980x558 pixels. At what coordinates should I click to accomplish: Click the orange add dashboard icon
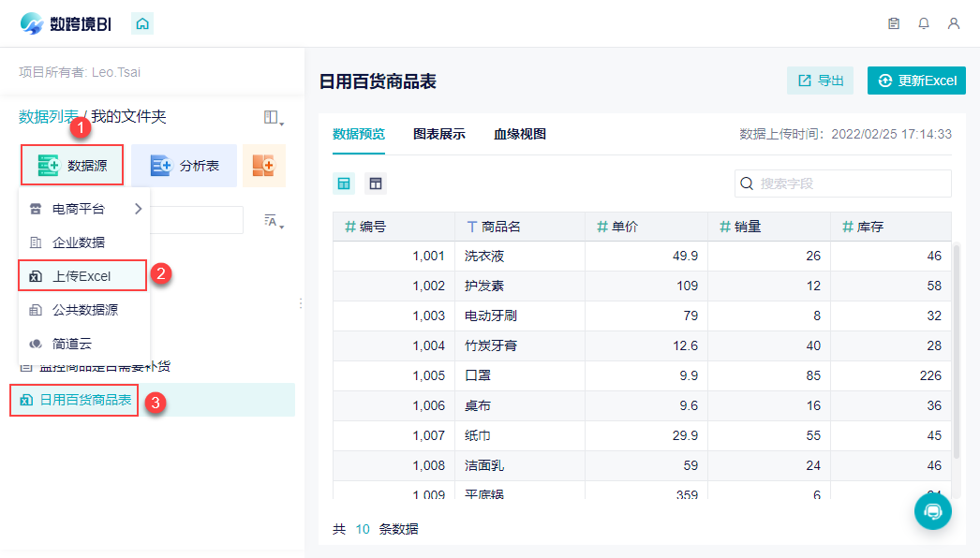(x=264, y=166)
